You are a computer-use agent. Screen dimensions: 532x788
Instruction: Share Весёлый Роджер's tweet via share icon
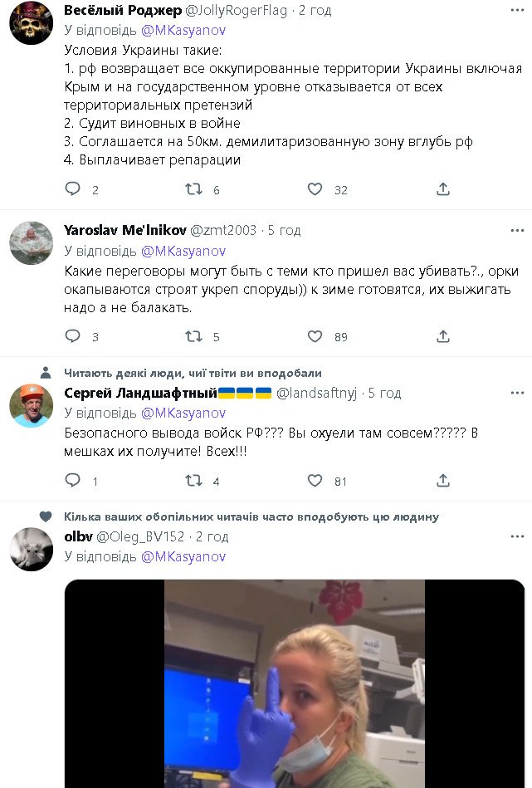tap(442, 189)
